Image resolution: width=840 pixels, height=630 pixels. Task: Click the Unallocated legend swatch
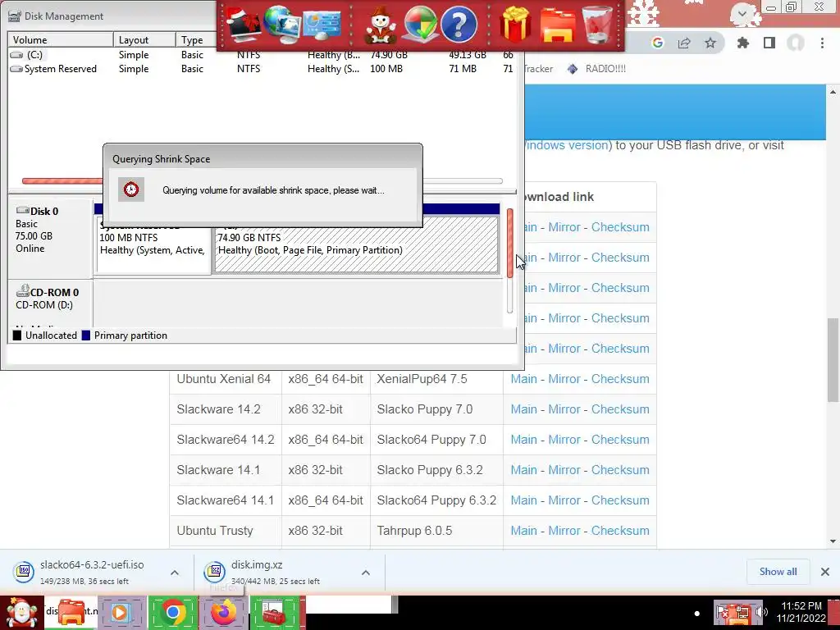17,336
